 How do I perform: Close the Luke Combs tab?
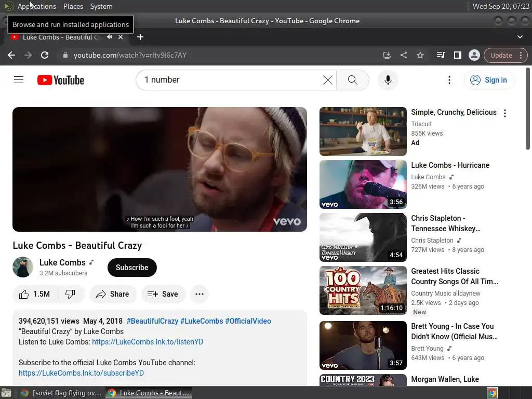tap(121, 37)
